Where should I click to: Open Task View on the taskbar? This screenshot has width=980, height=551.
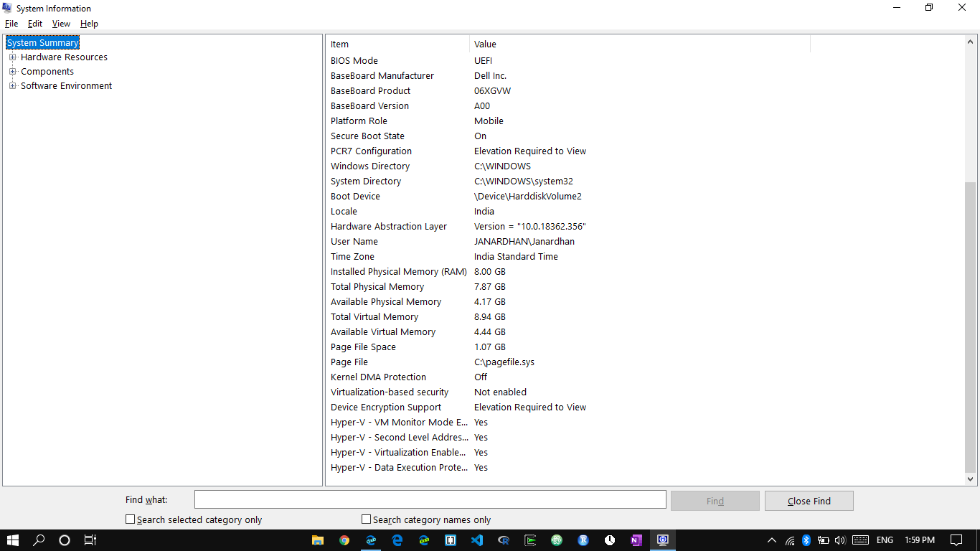coord(90,540)
